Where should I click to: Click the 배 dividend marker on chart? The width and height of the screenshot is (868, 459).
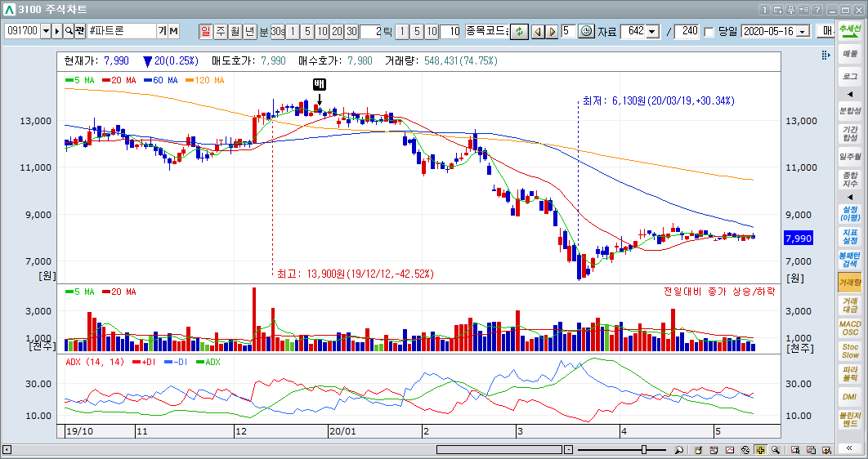[x=319, y=84]
